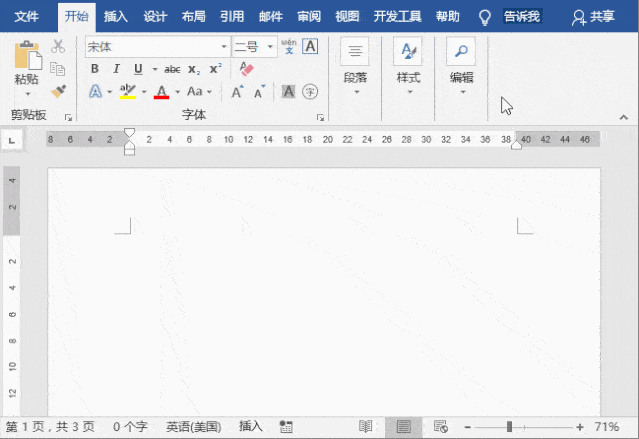The height and width of the screenshot is (439, 639).
Task: Toggle the 插入 insert mode indicator
Action: (x=251, y=426)
